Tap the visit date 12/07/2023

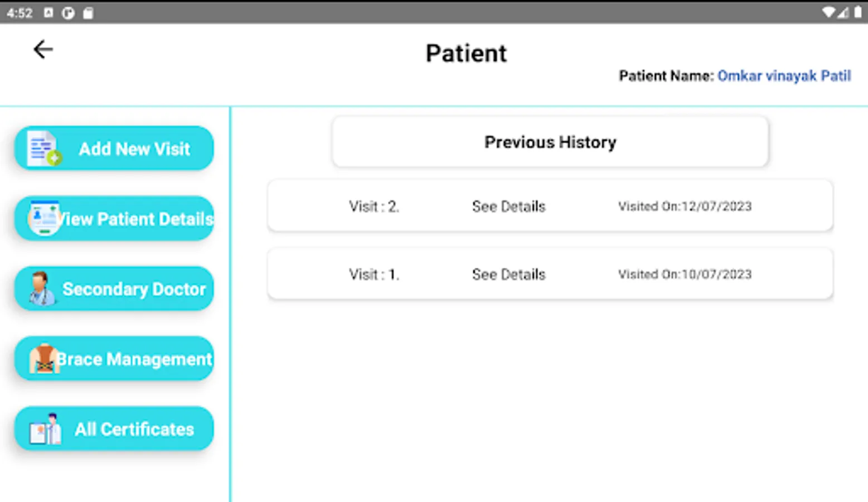coord(685,206)
